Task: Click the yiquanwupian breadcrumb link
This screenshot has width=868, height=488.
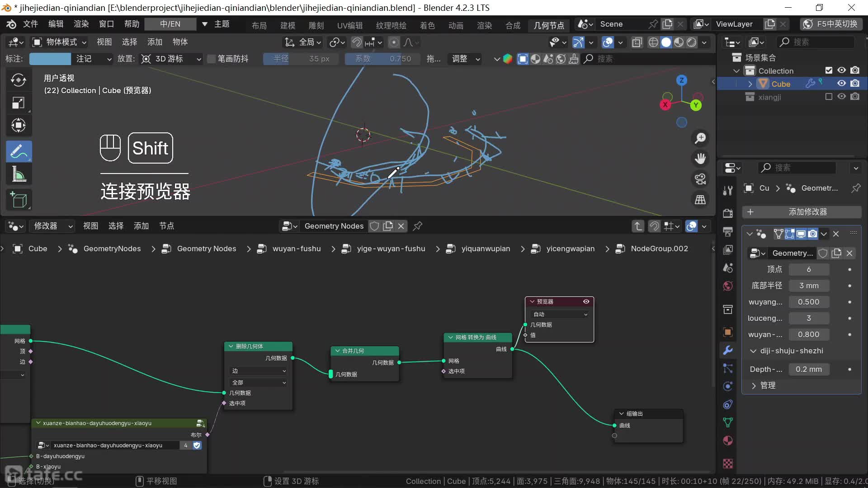Action: tap(485, 249)
